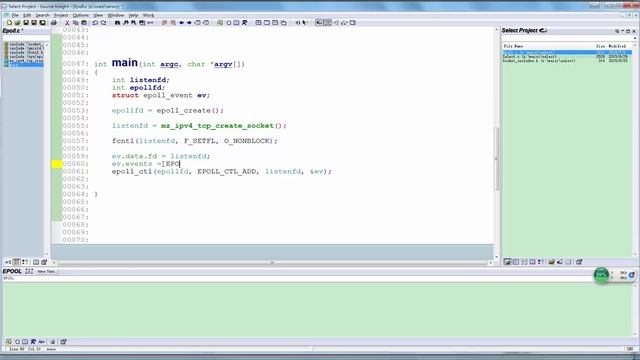
Task: Click the mz_ipv4_tcp_create_socket call in code
Action: (217, 126)
